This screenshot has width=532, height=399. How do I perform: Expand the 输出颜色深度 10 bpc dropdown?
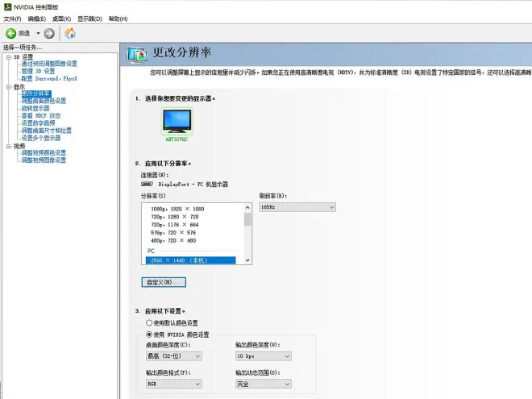263,355
